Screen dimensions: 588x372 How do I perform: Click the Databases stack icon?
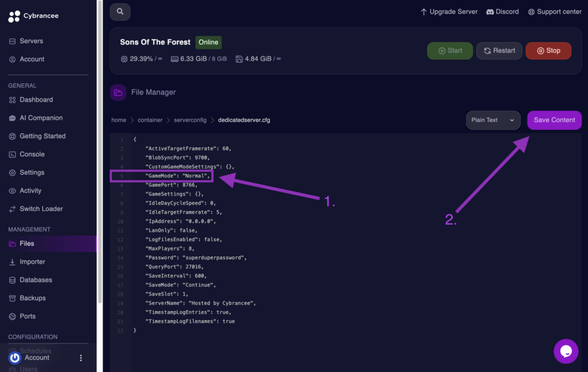click(13, 280)
